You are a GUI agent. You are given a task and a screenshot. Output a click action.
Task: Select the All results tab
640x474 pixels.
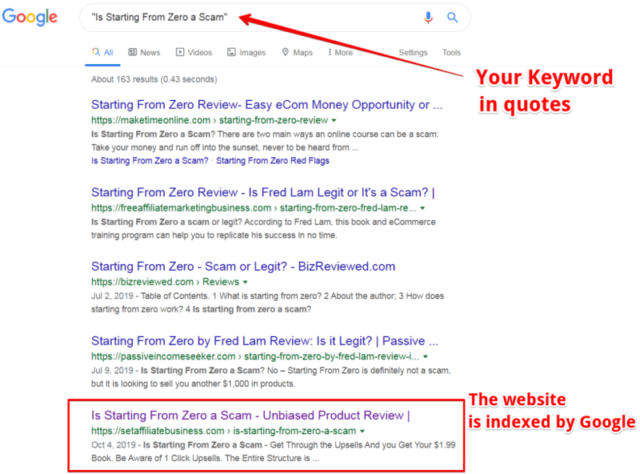[102, 52]
